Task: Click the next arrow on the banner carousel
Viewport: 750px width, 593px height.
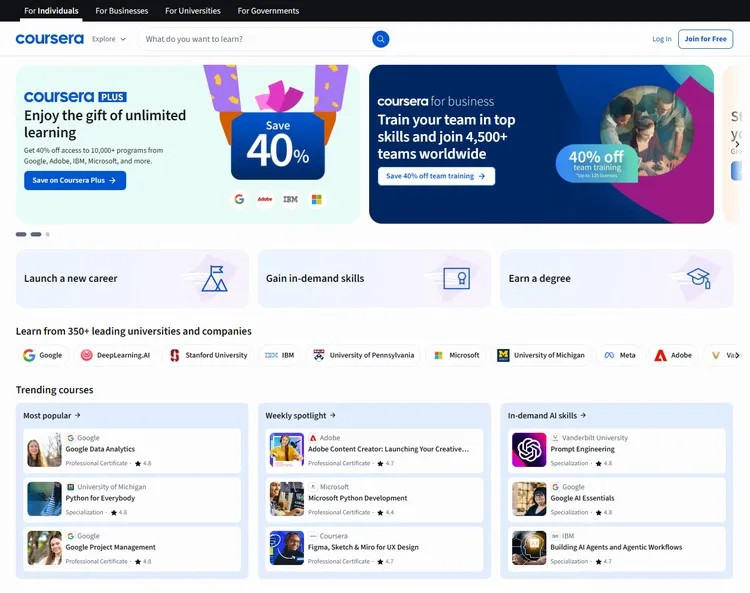Action: pyautogui.click(x=737, y=144)
